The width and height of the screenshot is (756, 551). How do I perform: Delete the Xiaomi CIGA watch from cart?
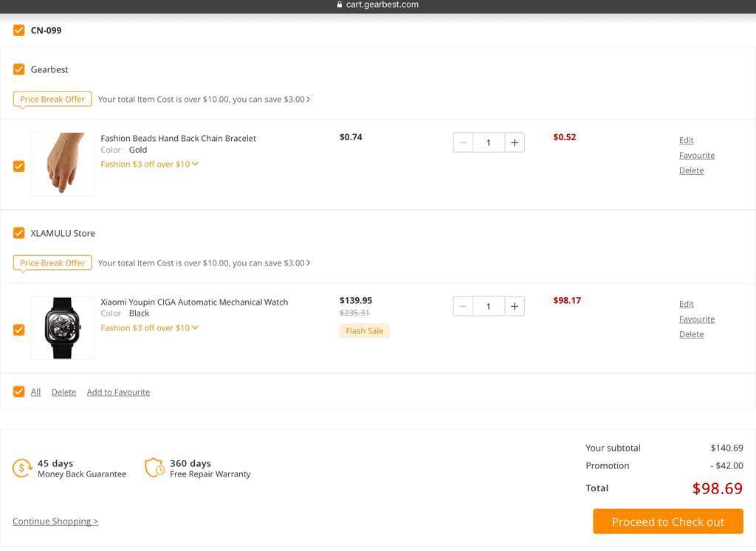click(x=691, y=334)
